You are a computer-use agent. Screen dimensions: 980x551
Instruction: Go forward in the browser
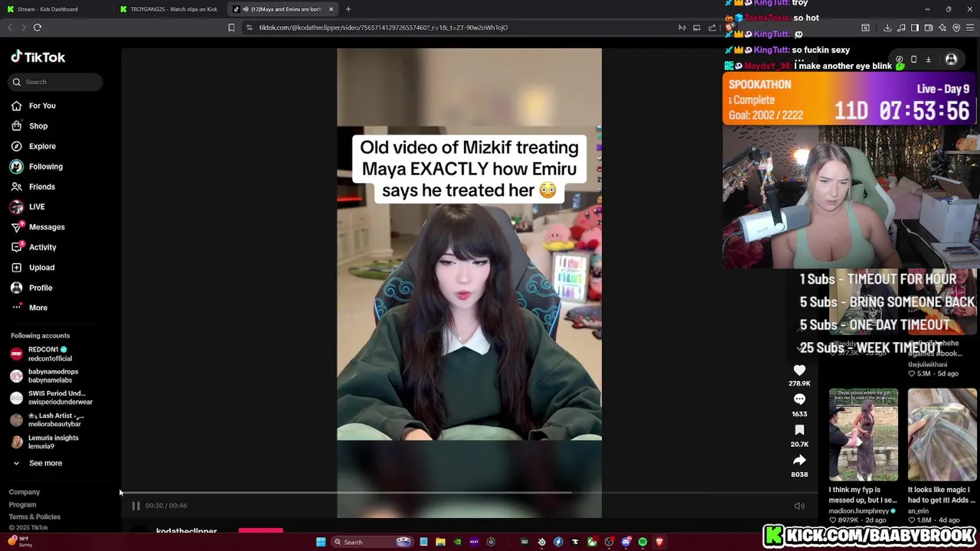(23, 28)
